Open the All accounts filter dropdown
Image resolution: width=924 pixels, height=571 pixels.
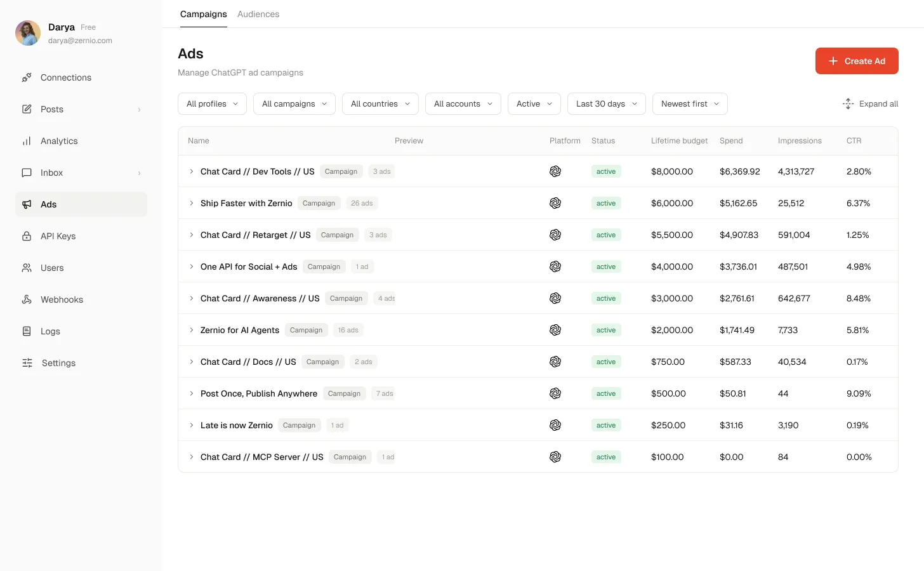[x=463, y=104]
